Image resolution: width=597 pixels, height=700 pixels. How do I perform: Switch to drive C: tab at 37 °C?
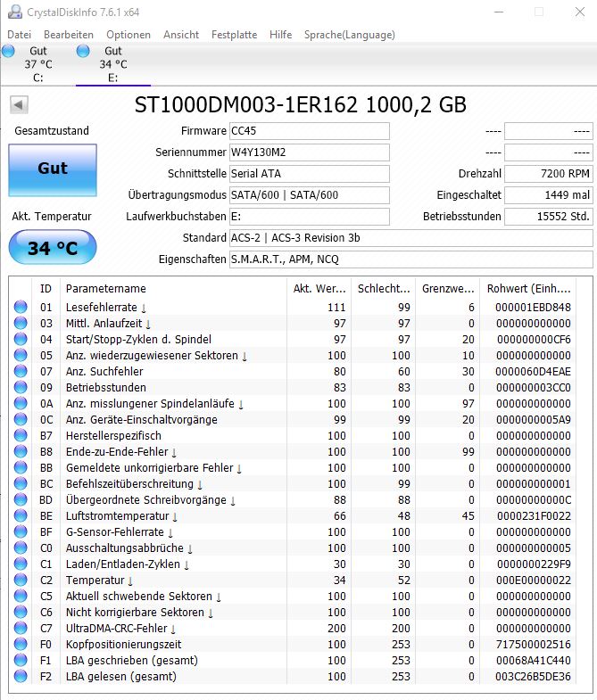coord(38,64)
